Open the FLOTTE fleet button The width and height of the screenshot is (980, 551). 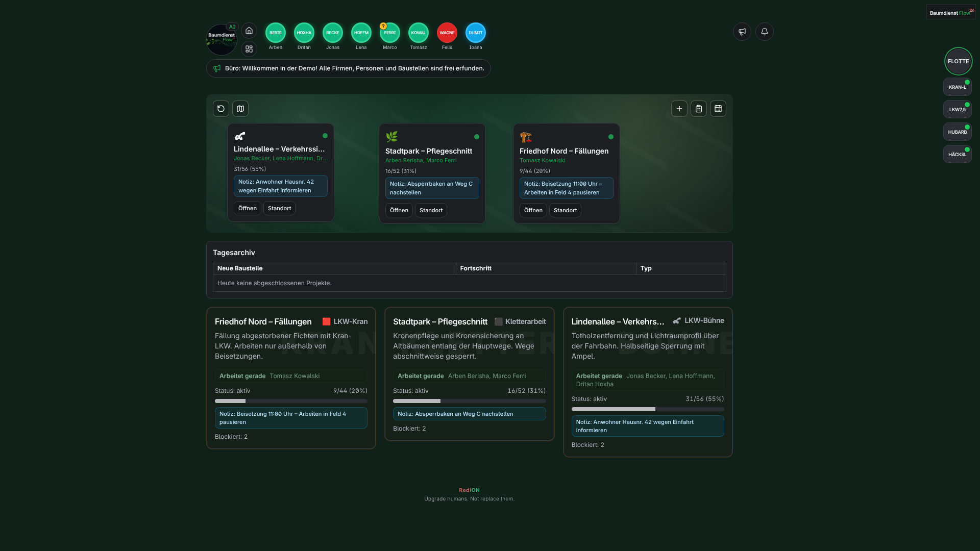[959, 61]
